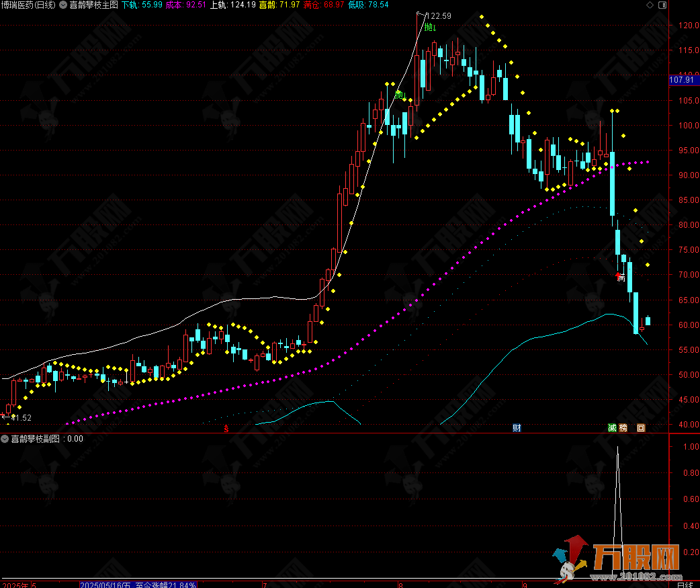Screen dimensions: 700x588
Task: Click the green 抛 signal near 122.59 peak
Action: point(431,28)
